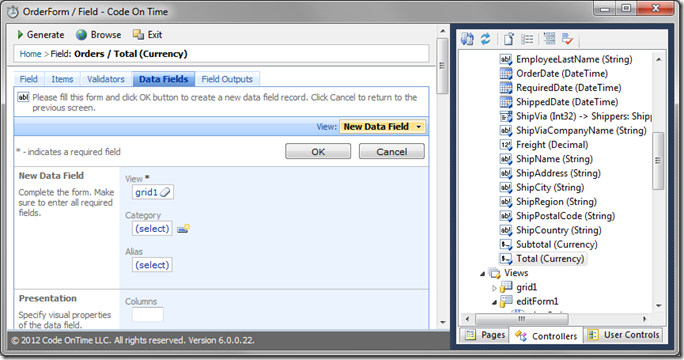
Task: Open the Alias (select) lookup
Action: pos(152,265)
